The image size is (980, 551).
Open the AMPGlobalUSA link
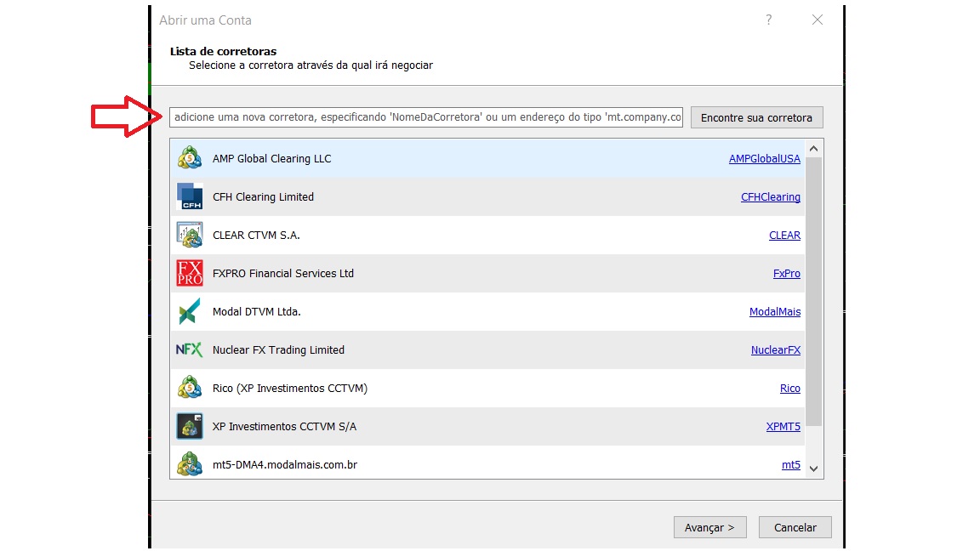coord(764,159)
